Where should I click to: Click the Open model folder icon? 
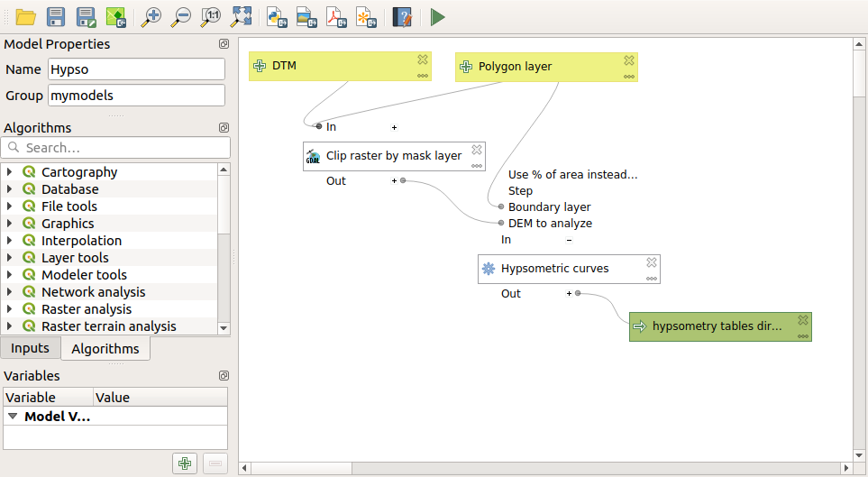point(25,16)
